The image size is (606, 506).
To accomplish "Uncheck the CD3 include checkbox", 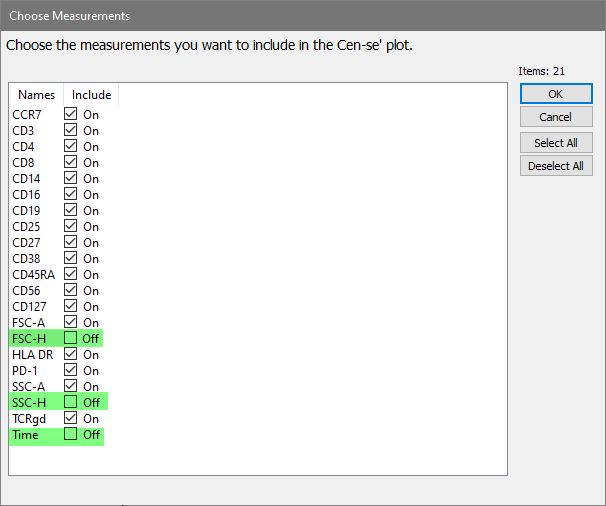I will [x=71, y=130].
